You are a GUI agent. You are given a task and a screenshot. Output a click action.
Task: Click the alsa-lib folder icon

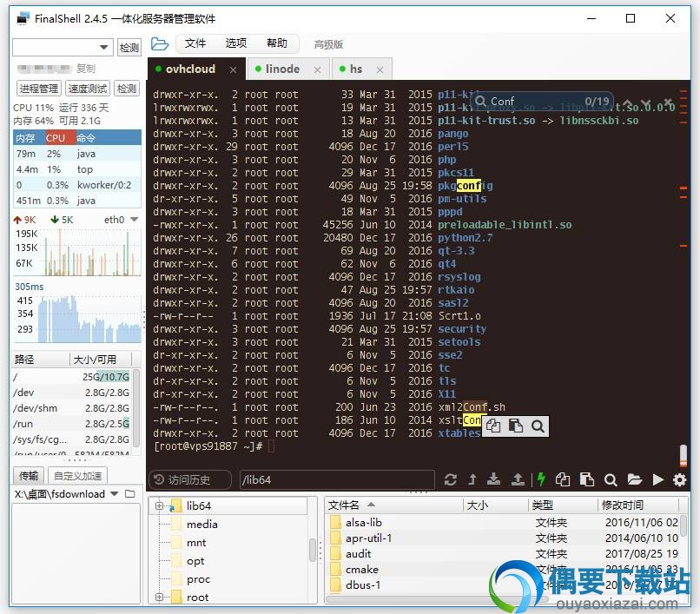pyautogui.click(x=335, y=523)
